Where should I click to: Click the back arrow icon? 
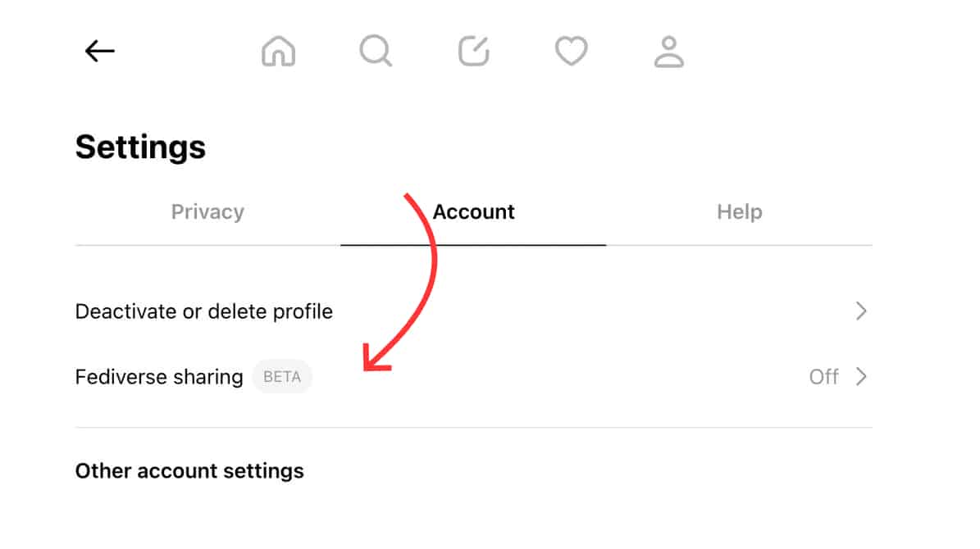(98, 51)
